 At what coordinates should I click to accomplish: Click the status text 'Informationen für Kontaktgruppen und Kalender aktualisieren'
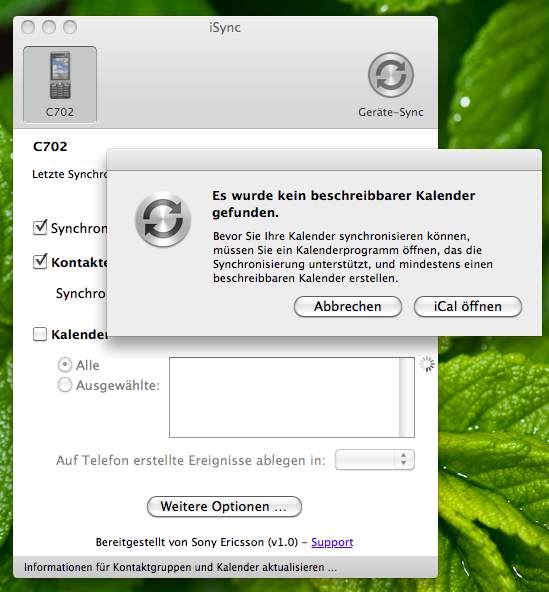coord(180,567)
